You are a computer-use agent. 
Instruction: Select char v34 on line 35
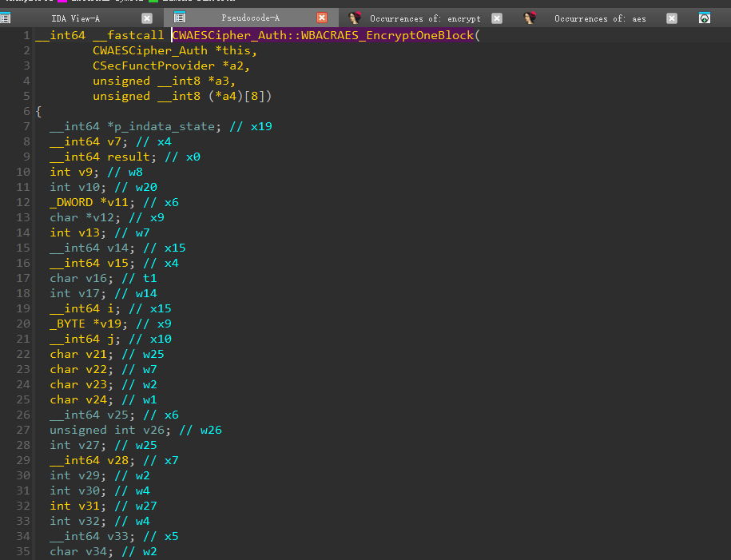(78, 551)
